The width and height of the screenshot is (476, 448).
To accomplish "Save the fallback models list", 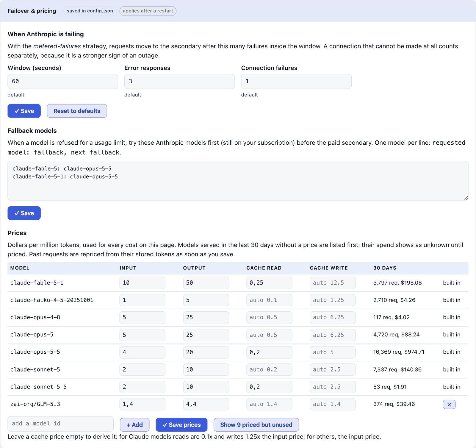I will [24, 213].
